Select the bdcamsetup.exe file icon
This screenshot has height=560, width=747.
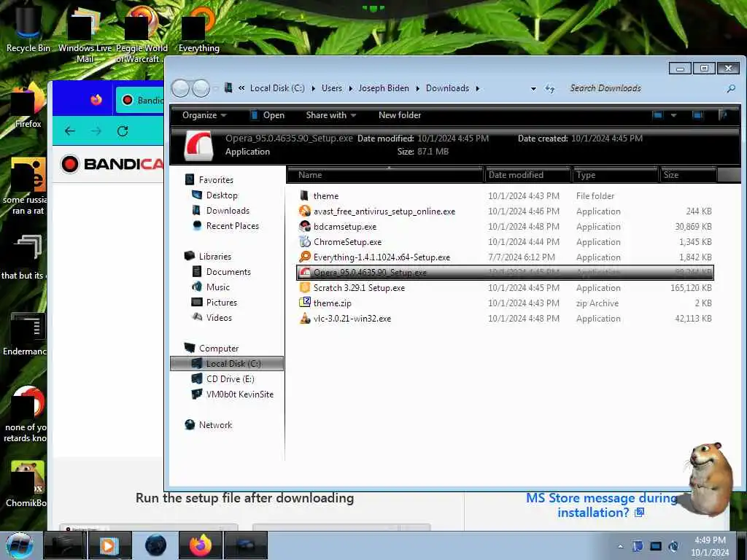coord(305,226)
